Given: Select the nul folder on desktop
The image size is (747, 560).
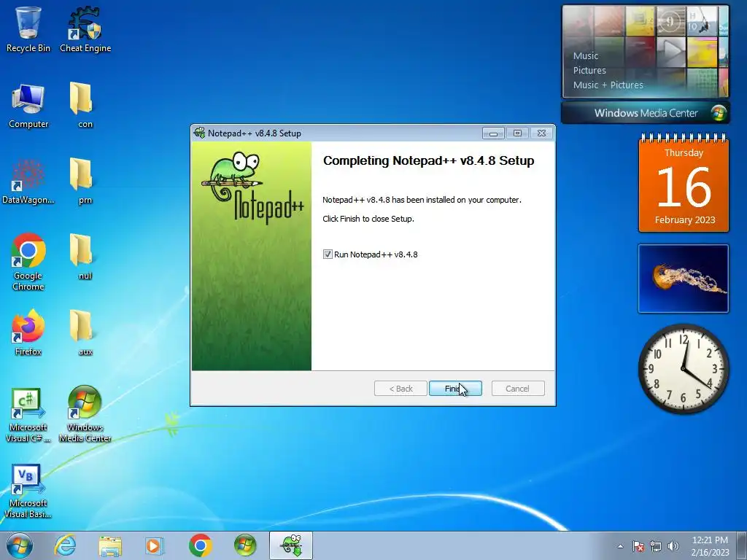Looking at the screenshot, I should pyautogui.click(x=85, y=257).
